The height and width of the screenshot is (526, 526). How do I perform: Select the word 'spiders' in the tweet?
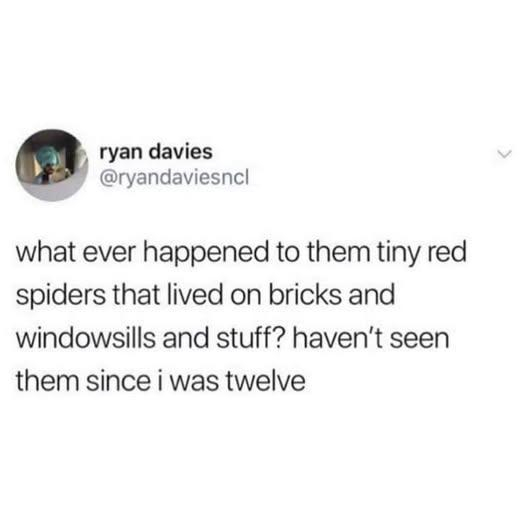click(61, 296)
